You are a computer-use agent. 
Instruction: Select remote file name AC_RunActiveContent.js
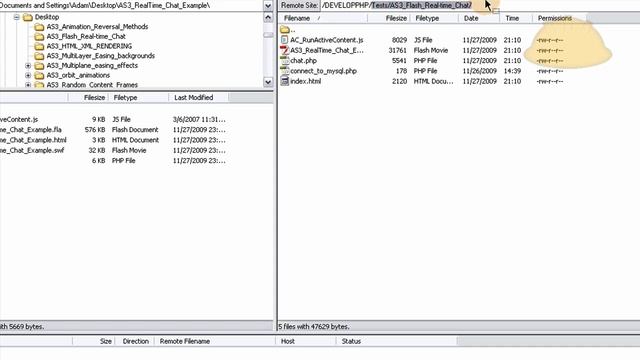pyautogui.click(x=327, y=40)
